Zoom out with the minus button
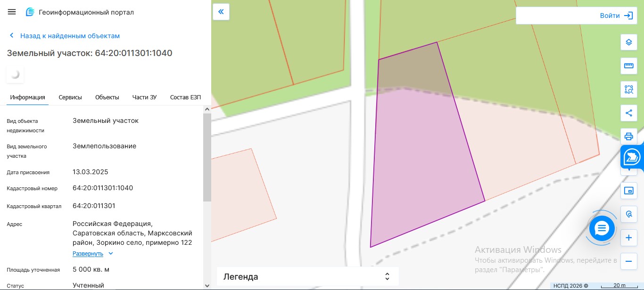 point(628,261)
